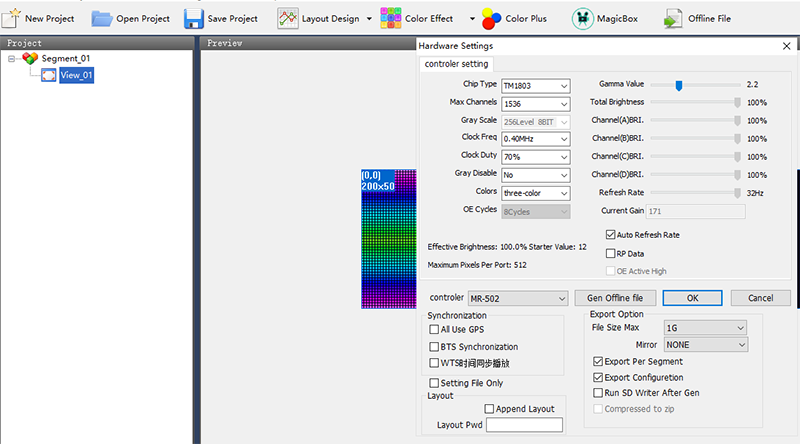
Task: Select the View_01 tree item
Action: pyautogui.click(x=76, y=76)
